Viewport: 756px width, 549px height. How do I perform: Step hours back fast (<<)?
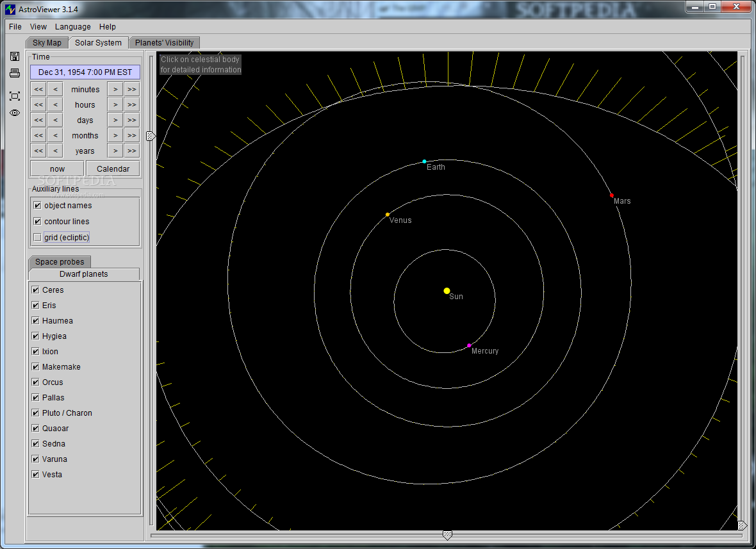(x=38, y=104)
